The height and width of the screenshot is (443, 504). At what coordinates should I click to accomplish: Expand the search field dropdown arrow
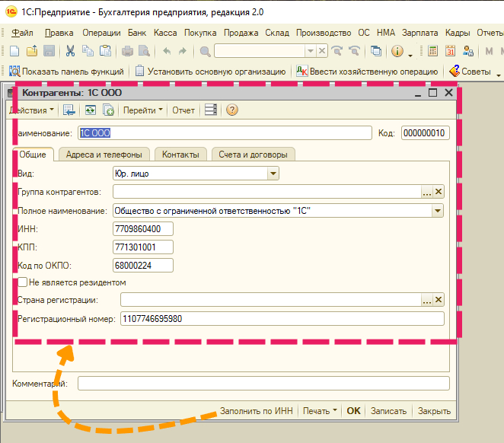pyautogui.click(x=310, y=51)
